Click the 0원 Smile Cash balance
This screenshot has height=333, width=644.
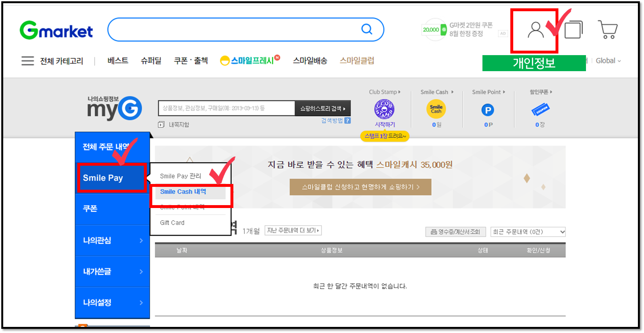click(x=437, y=125)
